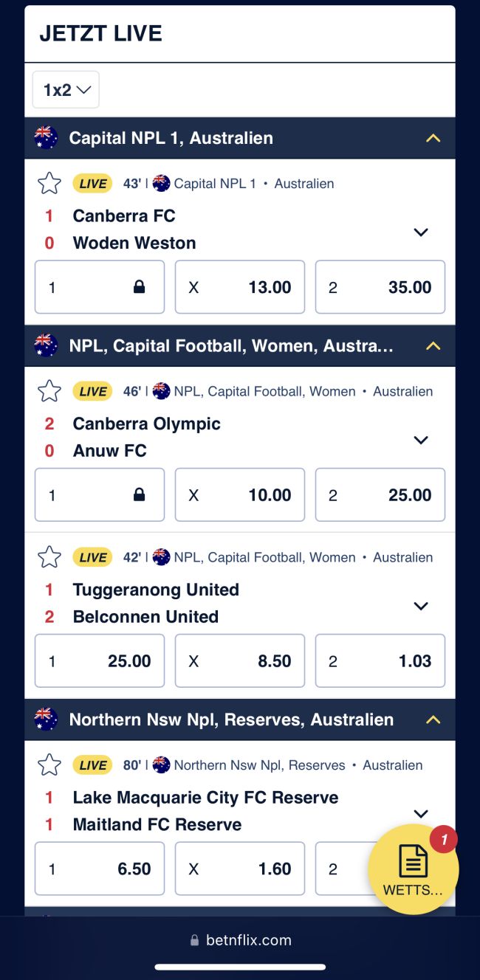480x980 pixels.
Task: Favorite the Canberra FC vs Woden Weston match
Action: point(49,183)
